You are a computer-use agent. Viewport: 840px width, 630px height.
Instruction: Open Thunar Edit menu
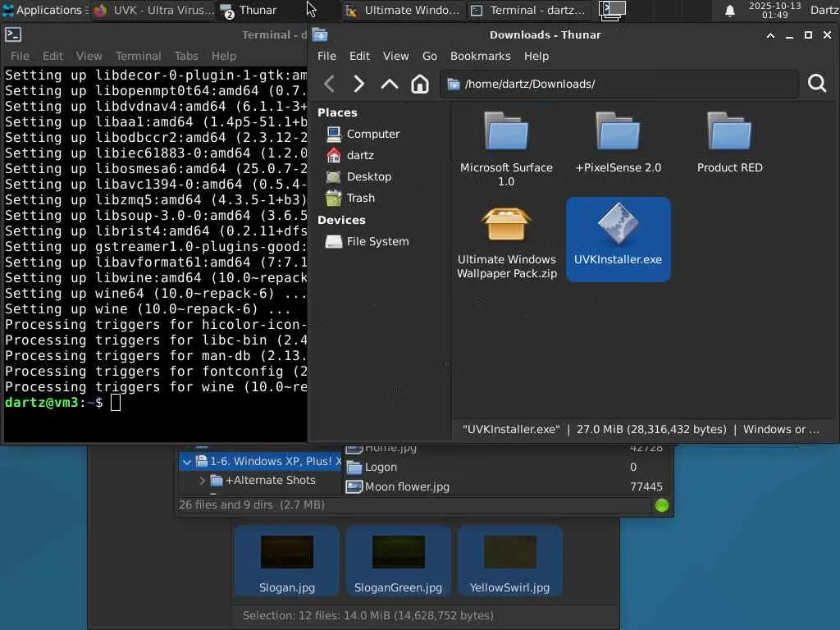(x=359, y=57)
